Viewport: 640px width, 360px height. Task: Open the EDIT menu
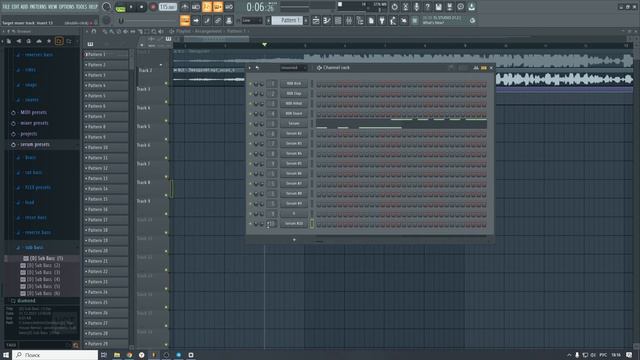pos(15,7)
